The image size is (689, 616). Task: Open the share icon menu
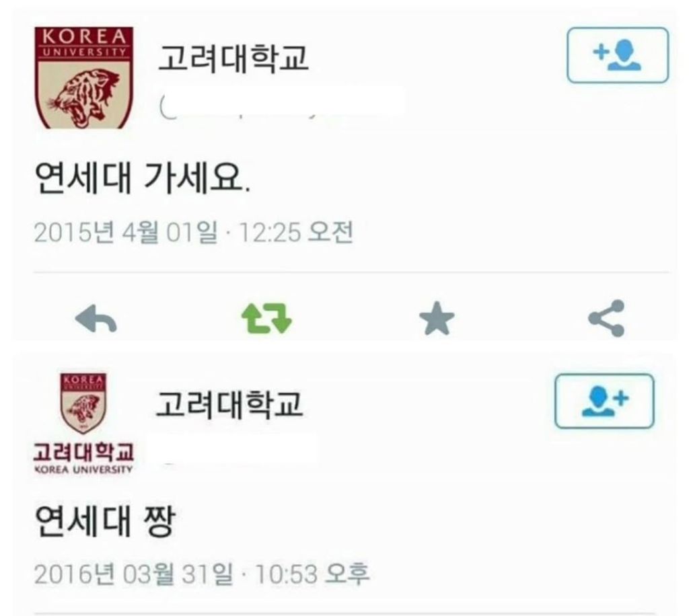606,318
